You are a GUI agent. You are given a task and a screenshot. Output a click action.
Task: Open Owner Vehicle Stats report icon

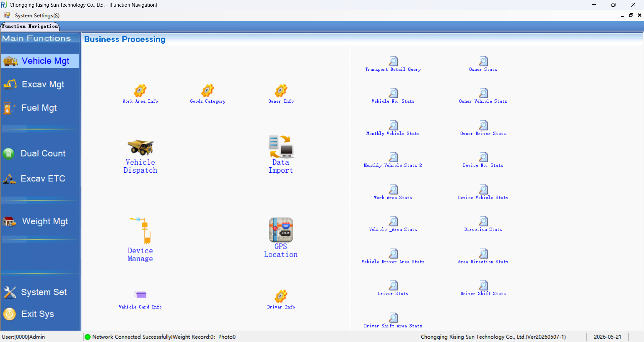tap(483, 93)
